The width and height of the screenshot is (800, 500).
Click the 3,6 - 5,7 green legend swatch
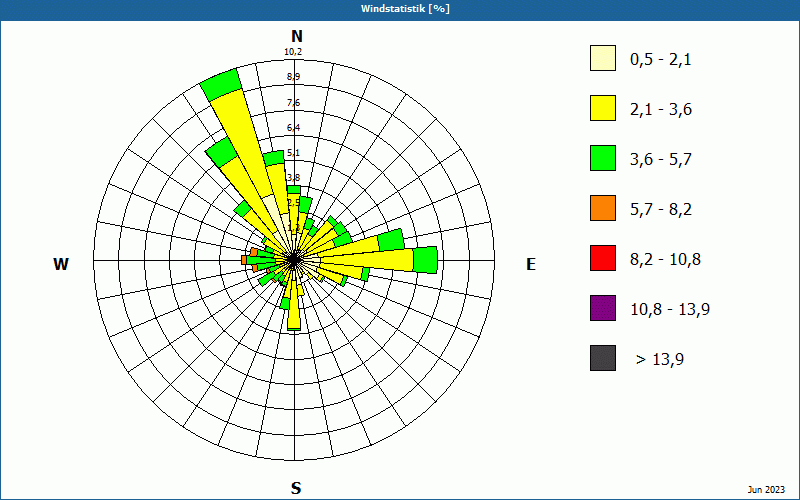[x=603, y=158]
